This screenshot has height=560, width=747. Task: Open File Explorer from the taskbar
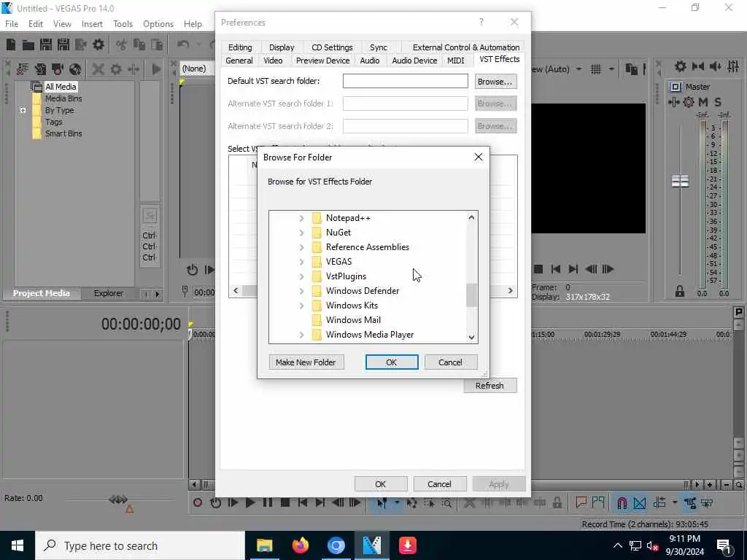[264, 545]
